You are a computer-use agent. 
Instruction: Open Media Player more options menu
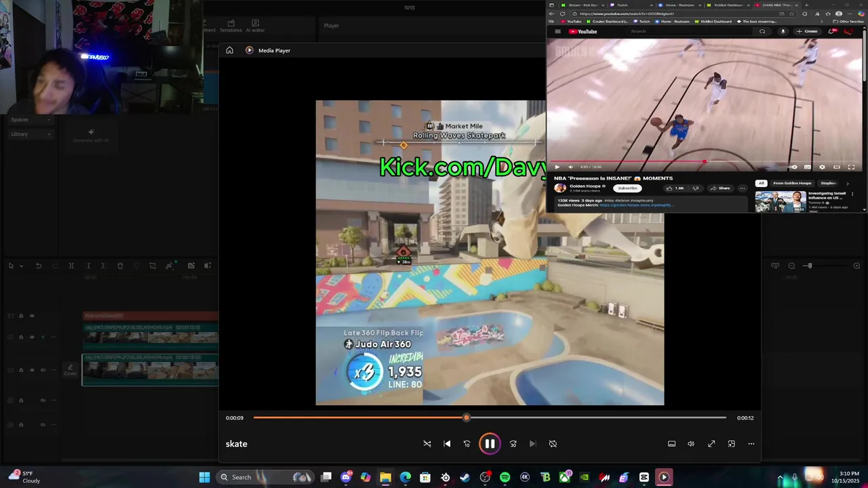[x=751, y=444]
